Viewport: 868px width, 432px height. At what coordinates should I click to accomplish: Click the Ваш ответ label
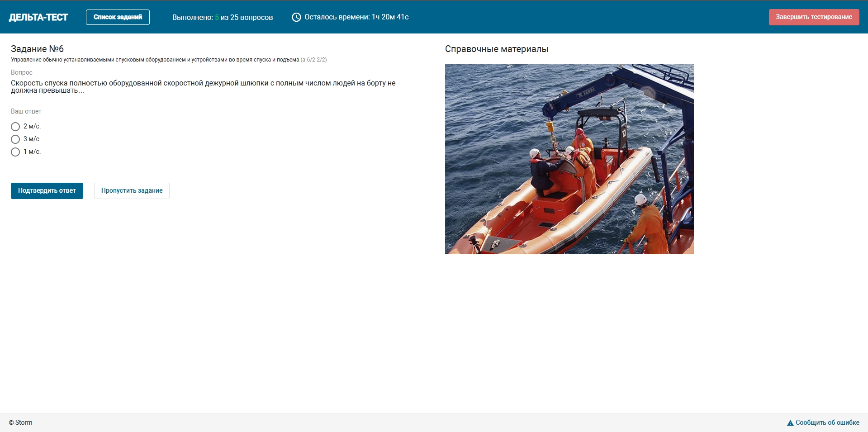[x=26, y=111]
